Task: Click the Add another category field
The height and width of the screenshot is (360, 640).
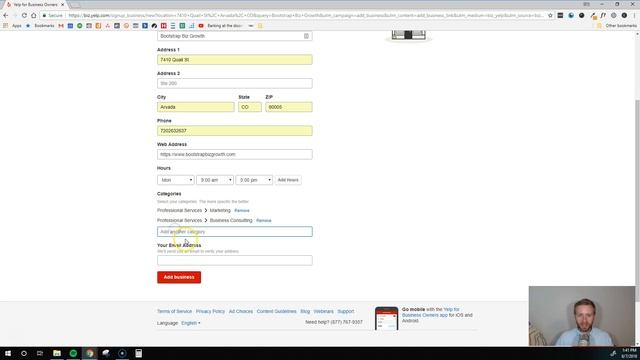Action: click(x=235, y=231)
